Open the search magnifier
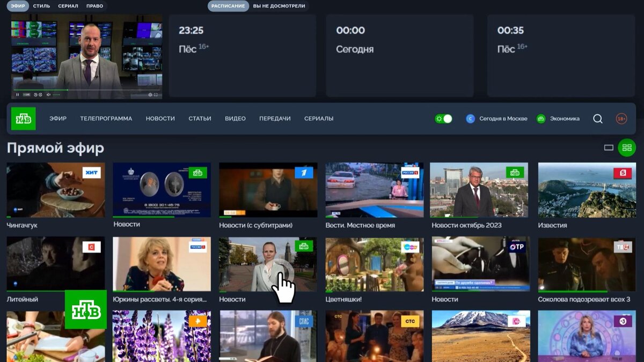The width and height of the screenshot is (644, 362). pyautogui.click(x=598, y=119)
